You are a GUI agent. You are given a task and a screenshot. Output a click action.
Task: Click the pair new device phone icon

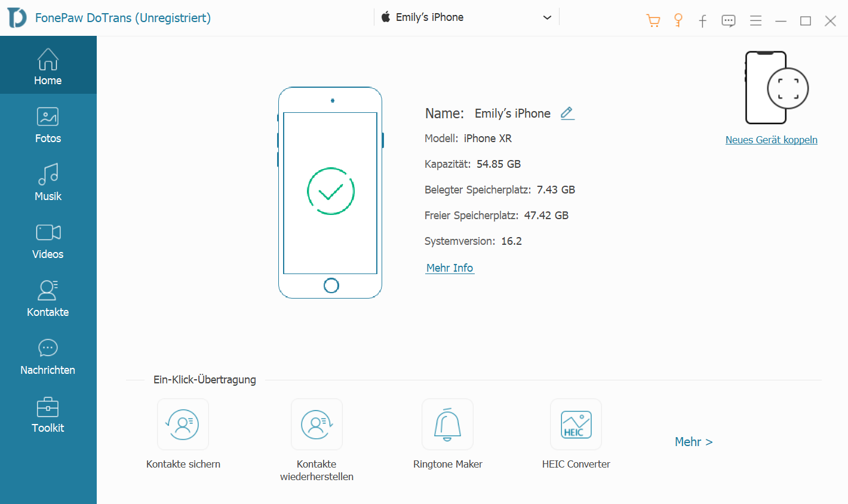(x=776, y=88)
